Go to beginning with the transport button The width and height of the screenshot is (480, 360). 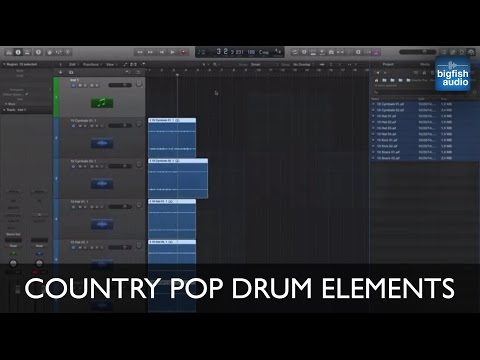tap(161, 52)
